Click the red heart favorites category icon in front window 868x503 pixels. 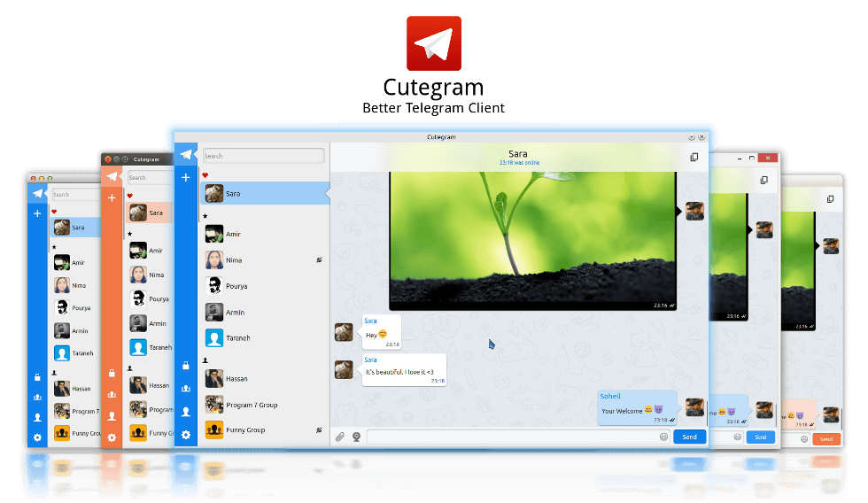(x=205, y=175)
